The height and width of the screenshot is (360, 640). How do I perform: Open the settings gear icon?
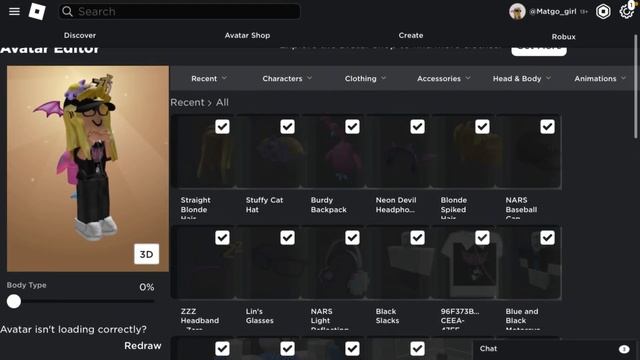[x=627, y=11]
